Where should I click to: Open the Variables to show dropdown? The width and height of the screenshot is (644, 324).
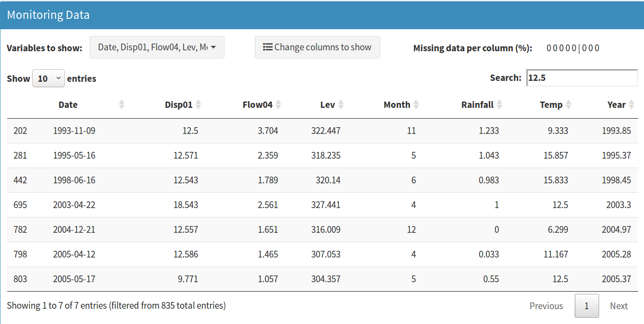point(157,47)
